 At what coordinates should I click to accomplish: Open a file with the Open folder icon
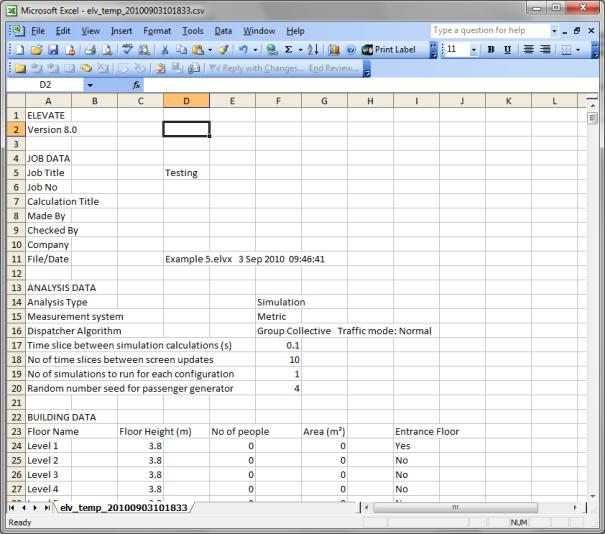tap(36, 49)
